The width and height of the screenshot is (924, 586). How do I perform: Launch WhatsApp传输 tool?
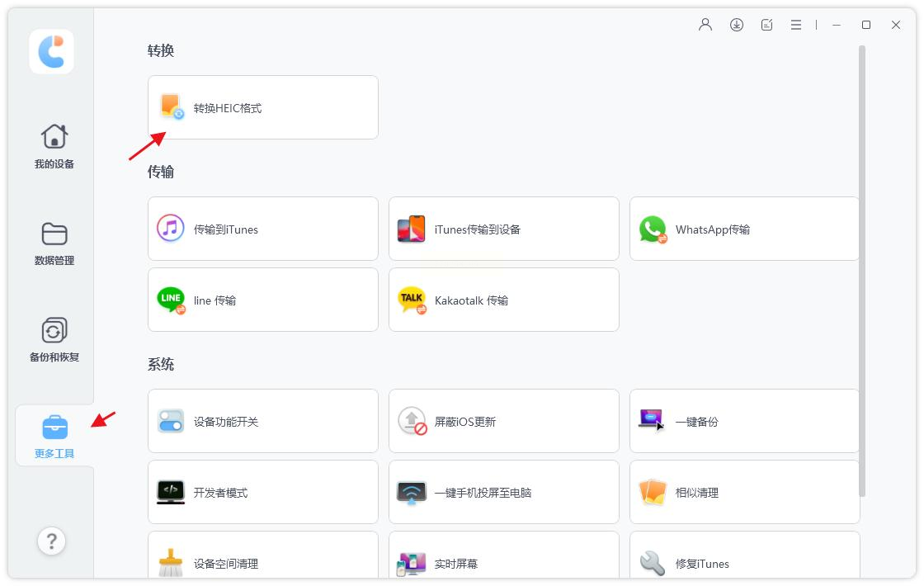coord(744,229)
